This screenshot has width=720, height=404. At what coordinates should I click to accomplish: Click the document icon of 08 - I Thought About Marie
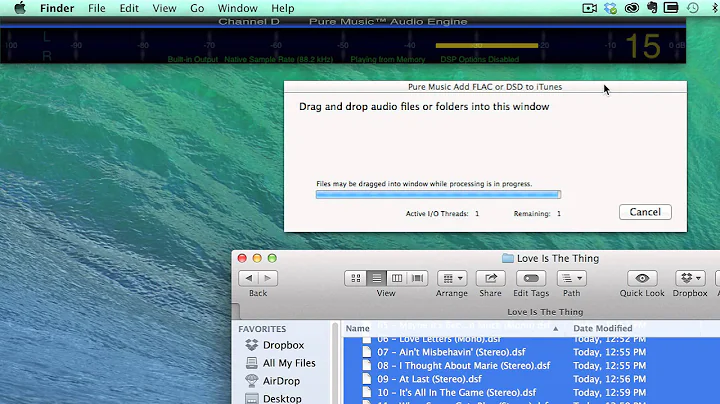(366, 365)
